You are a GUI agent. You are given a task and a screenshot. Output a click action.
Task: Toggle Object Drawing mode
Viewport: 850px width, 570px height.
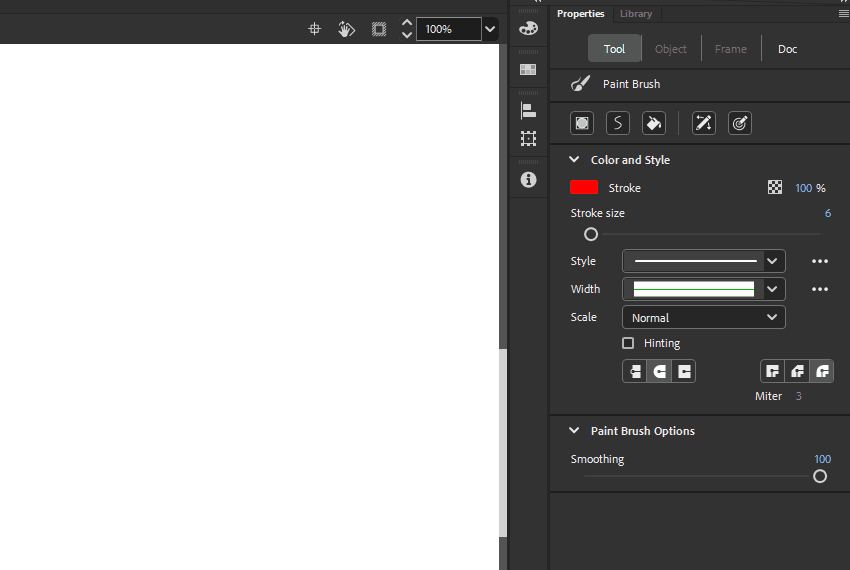click(582, 123)
